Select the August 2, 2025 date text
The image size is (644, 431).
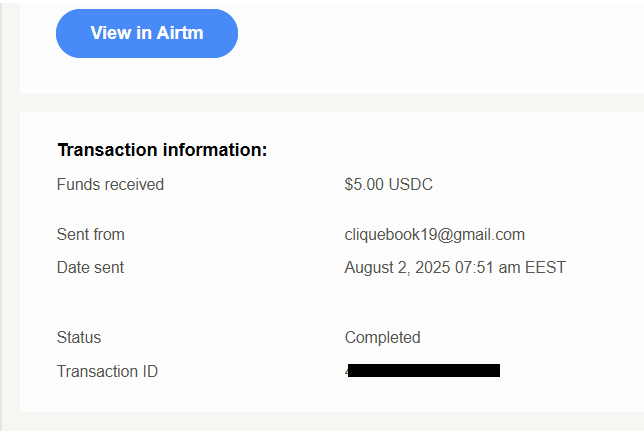click(397, 267)
